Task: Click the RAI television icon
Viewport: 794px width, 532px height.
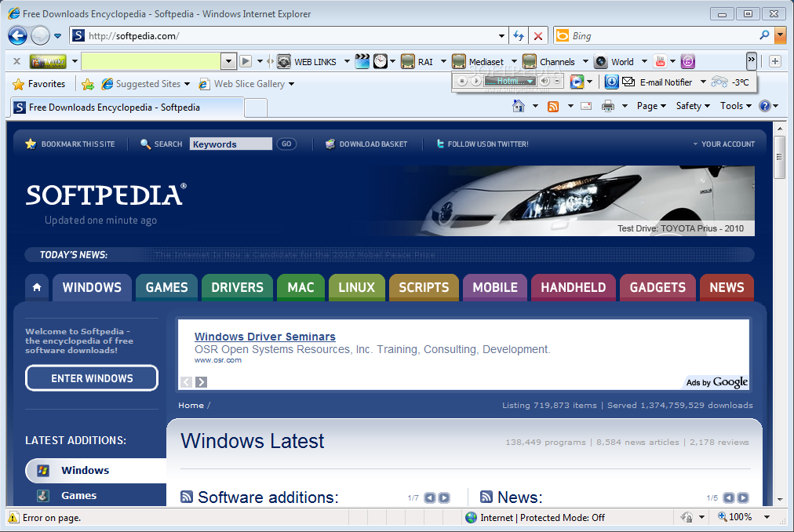Action: 408,62
